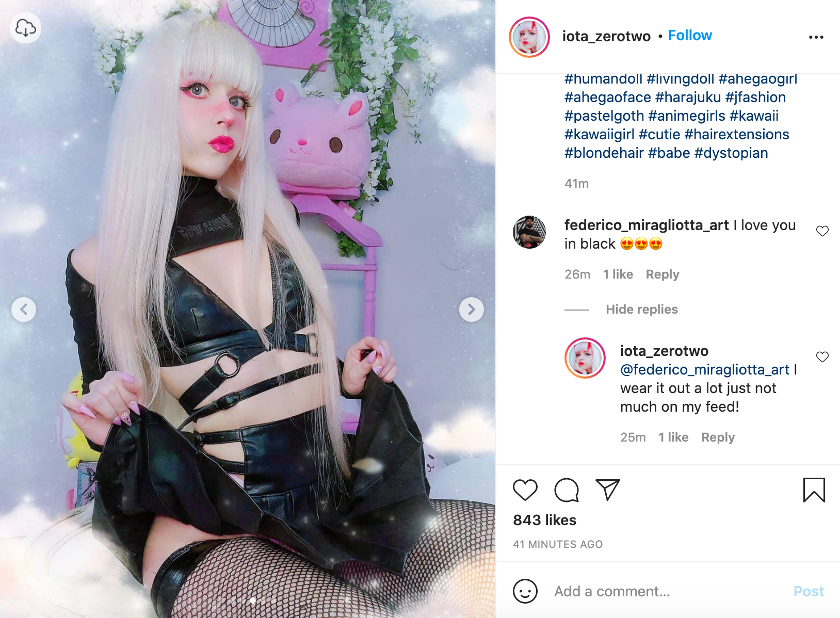Like federico_miragliotta_art's comment
This screenshot has height=618, width=840.
pos(822,231)
